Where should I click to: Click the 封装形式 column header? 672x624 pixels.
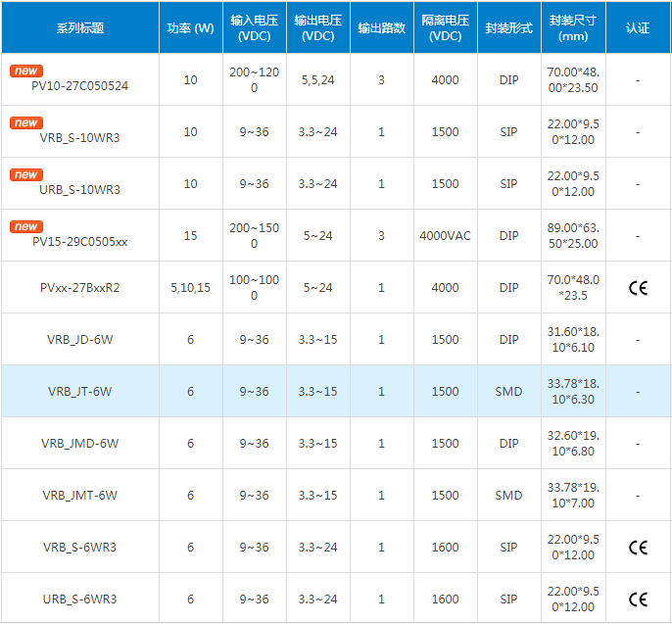tap(508, 28)
